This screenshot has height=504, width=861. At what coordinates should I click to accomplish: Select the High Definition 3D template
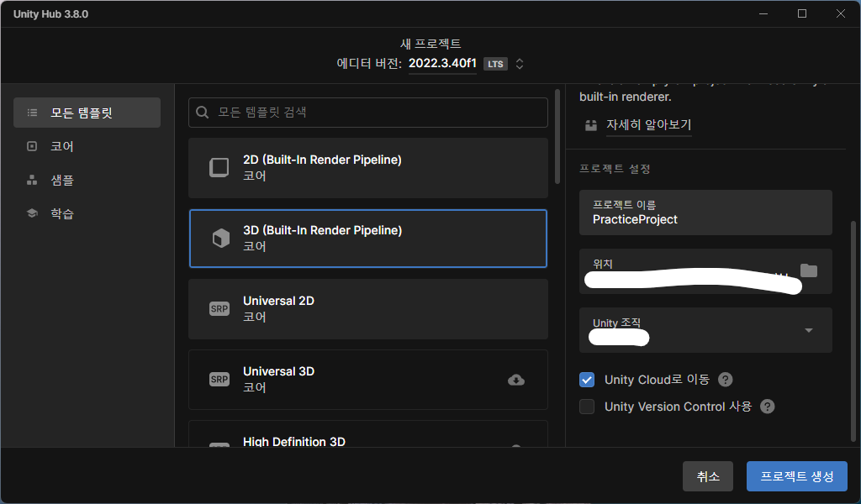tap(368, 433)
